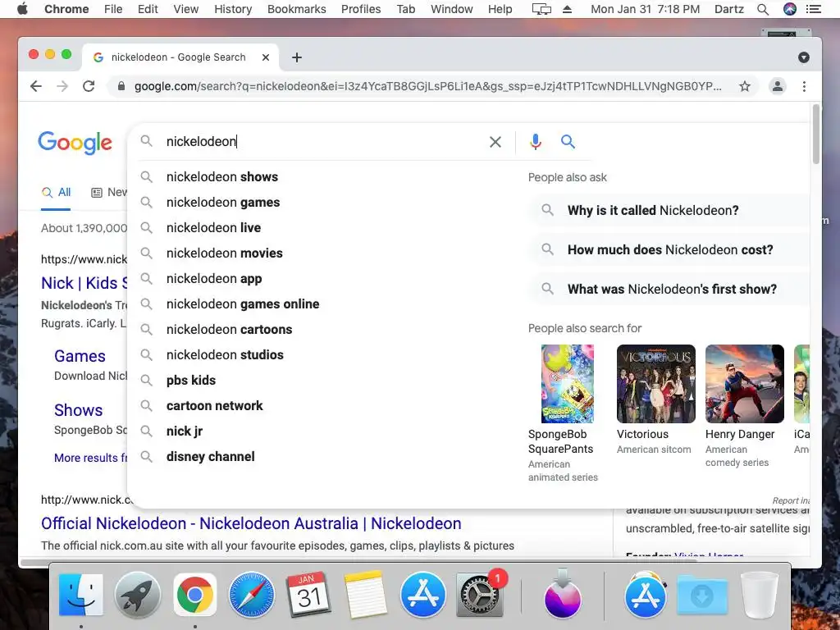Image resolution: width=840 pixels, height=630 pixels.
Task: Open the Apple menu
Action: (x=22, y=9)
